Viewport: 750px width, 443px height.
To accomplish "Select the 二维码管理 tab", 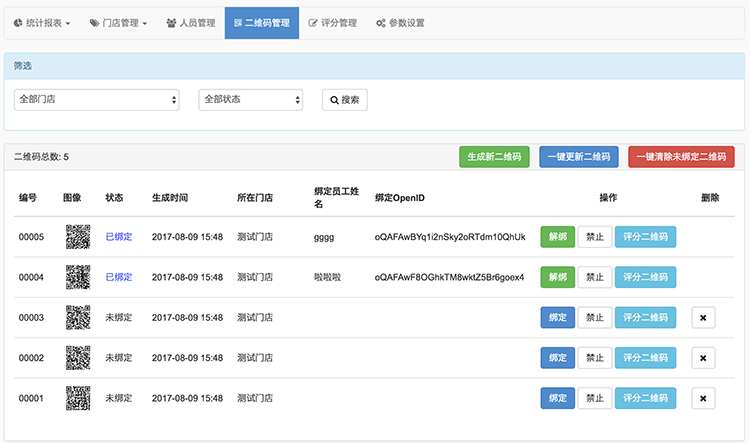I will tap(262, 23).
